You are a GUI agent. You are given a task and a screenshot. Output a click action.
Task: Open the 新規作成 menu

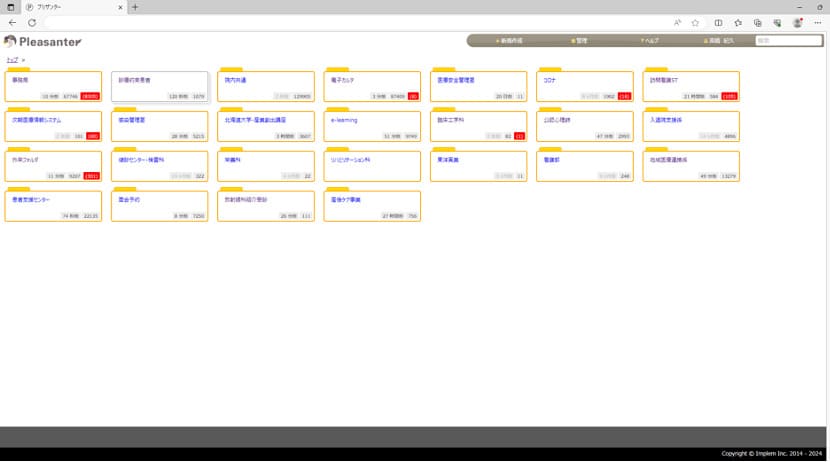pyautogui.click(x=510, y=41)
